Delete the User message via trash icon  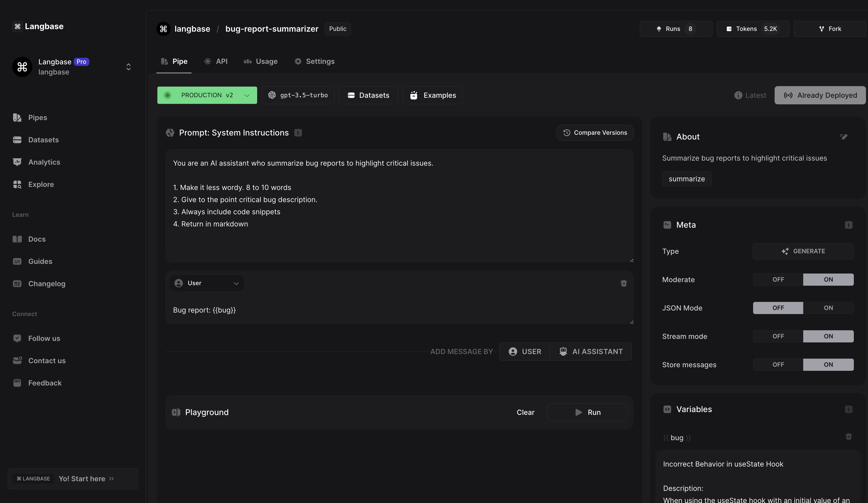click(624, 283)
